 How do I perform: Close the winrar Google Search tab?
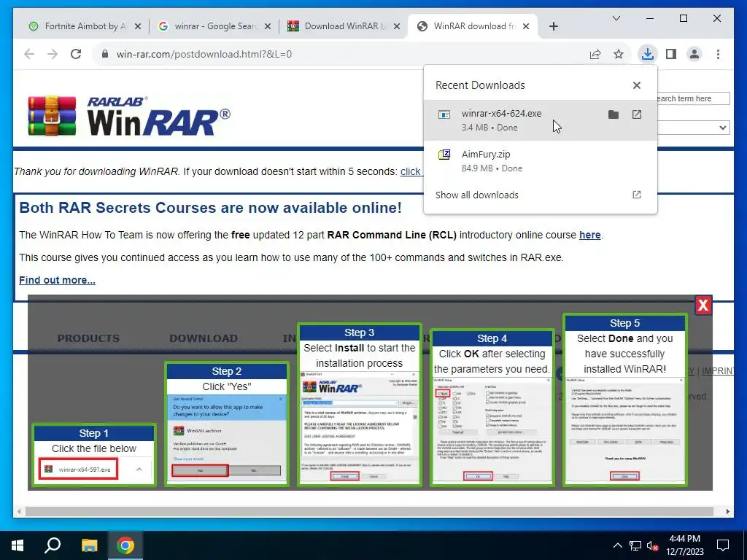(268, 26)
